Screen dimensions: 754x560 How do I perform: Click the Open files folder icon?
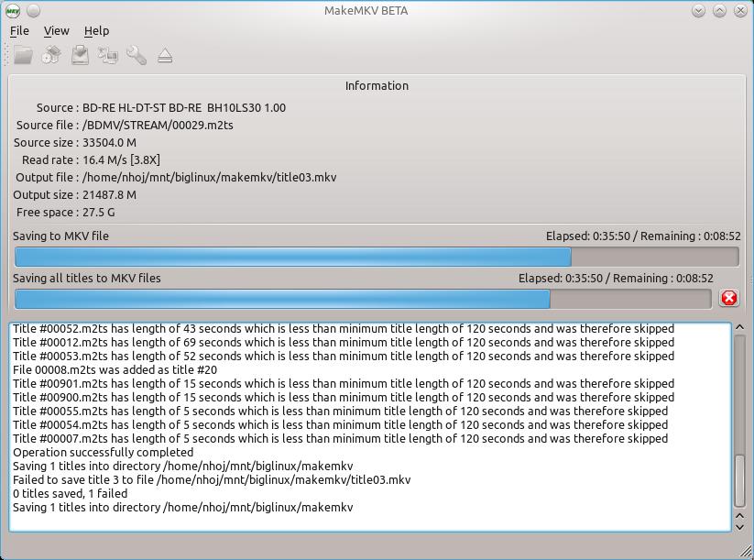[x=23, y=56]
